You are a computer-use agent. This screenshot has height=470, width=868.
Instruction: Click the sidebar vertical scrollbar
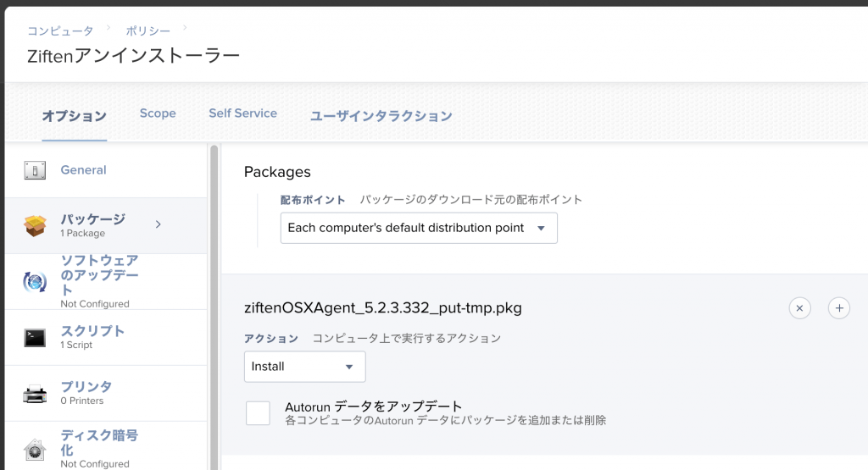click(214, 307)
